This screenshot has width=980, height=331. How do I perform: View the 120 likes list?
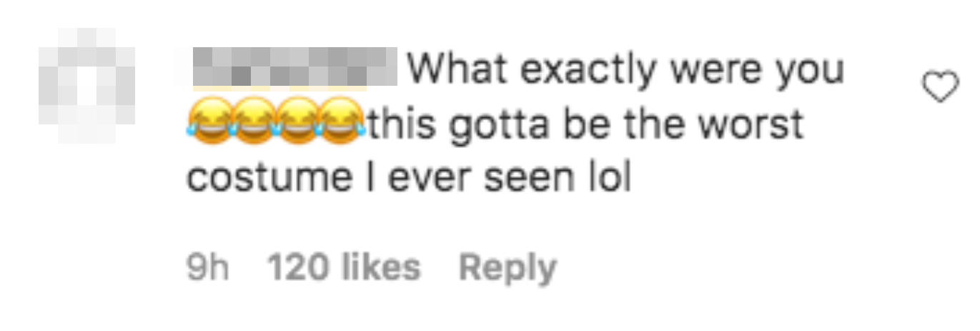coord(344,268)
